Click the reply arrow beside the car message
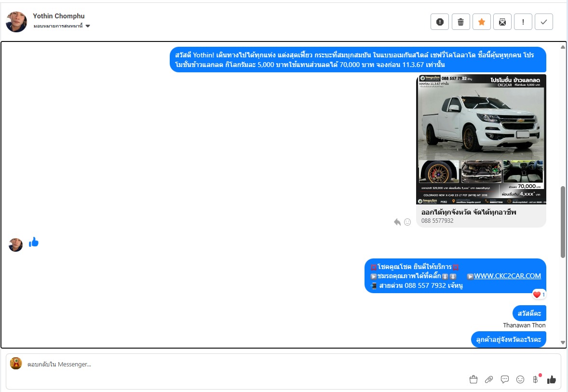This screenshot has height=392, width=568. pos(397,222)
